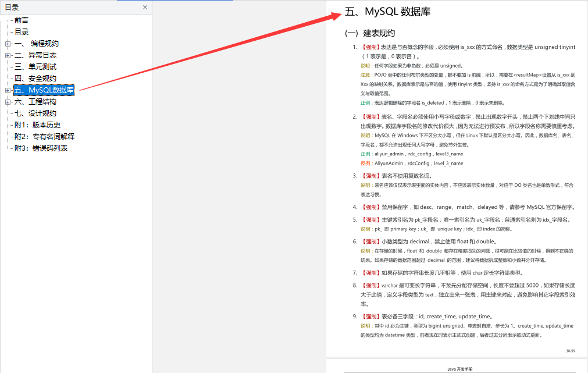Go to 三、单元测试 chapter
Viewport: 588px width, 373px height.
pyautogui.click(x=35, y=67)
